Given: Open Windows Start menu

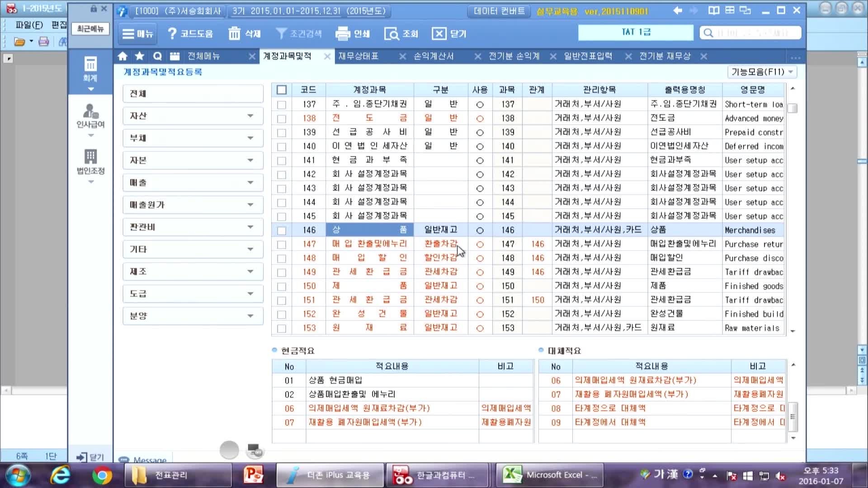Looking at the screenshot, I should (18, 475).
